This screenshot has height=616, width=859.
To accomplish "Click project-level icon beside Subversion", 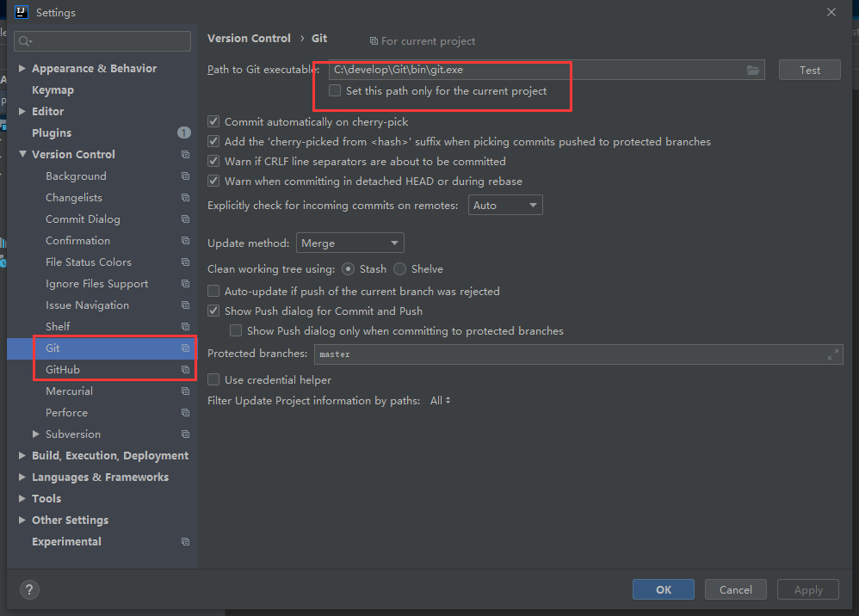I will click(x=186, y=434).
